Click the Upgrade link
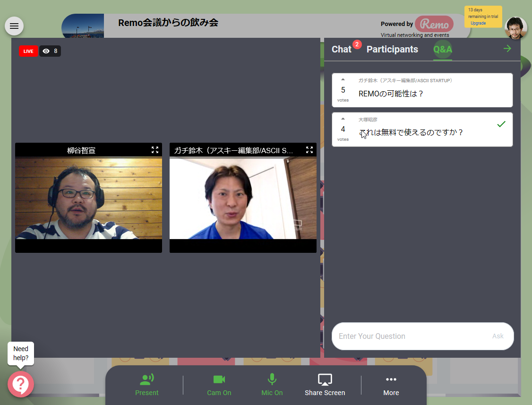The image size is (532, 405). 478,23
